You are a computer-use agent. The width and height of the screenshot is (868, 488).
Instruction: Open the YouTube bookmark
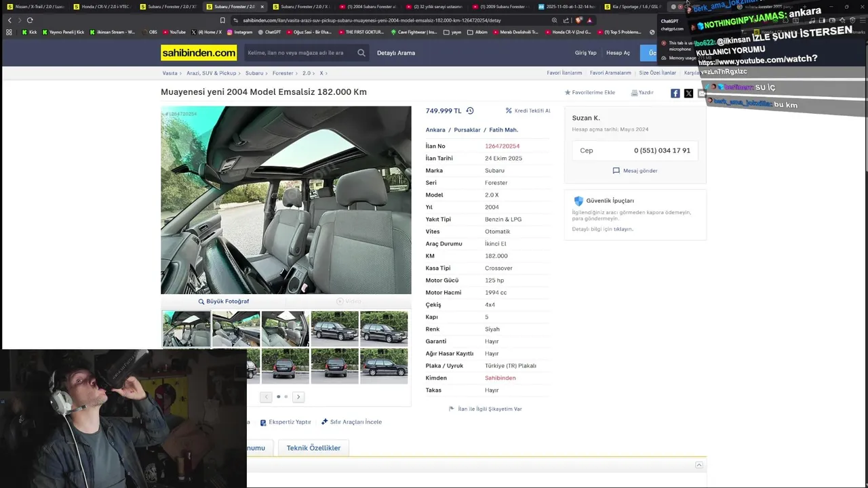point(174,32)
